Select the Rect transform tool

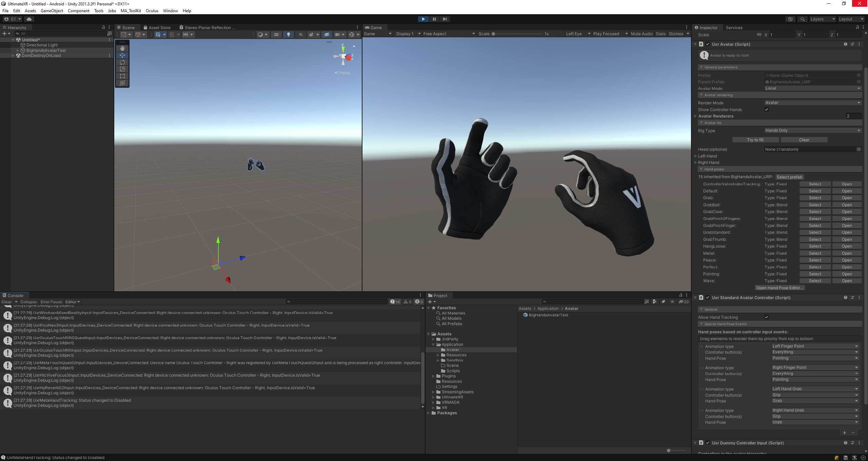pos(122,76)
